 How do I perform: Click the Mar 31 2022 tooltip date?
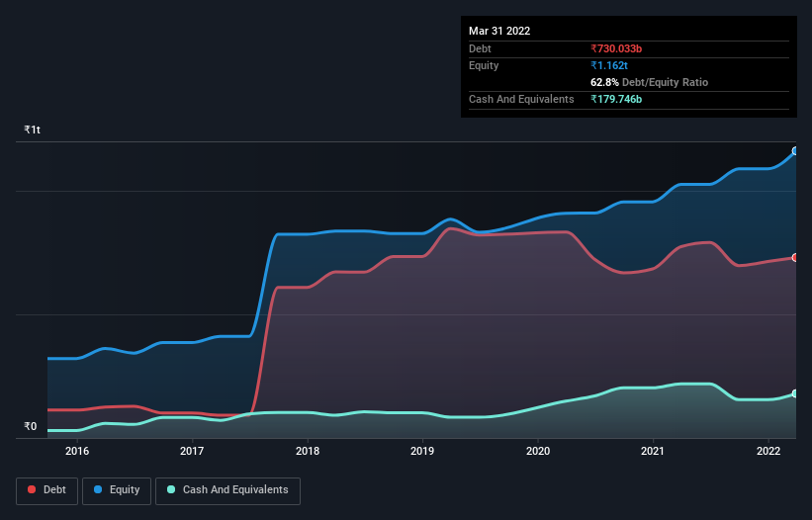(x=499, y=31)
